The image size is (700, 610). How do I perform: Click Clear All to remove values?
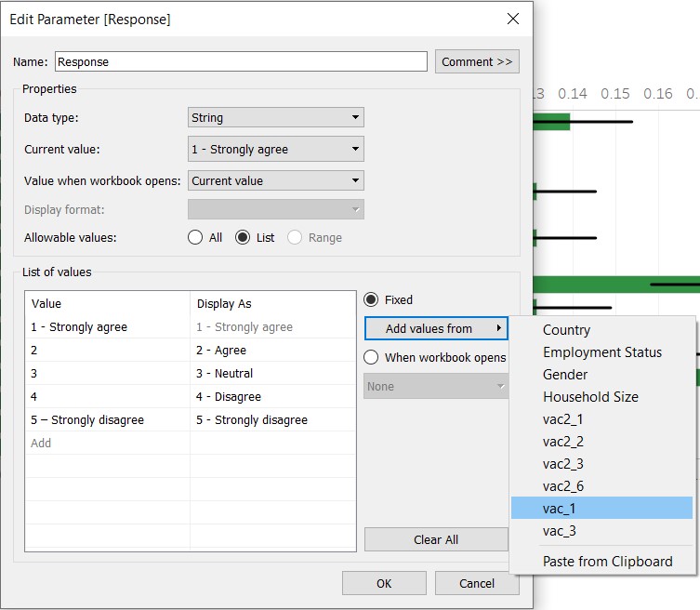click(436, 539)
